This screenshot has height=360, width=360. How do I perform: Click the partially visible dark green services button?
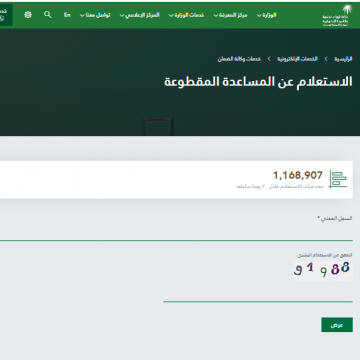[6, 15]
